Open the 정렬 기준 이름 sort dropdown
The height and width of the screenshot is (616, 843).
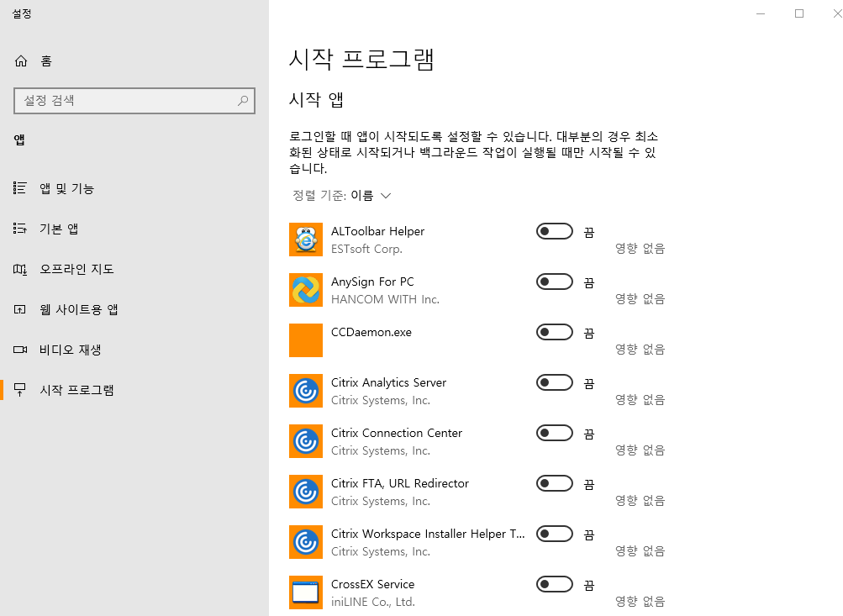[341, 195]
